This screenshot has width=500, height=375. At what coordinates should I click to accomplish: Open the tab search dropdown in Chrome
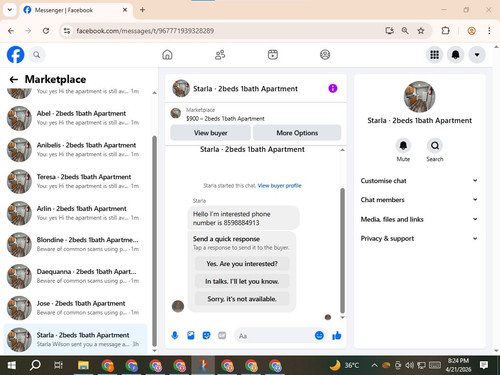(x=10, y=10)
